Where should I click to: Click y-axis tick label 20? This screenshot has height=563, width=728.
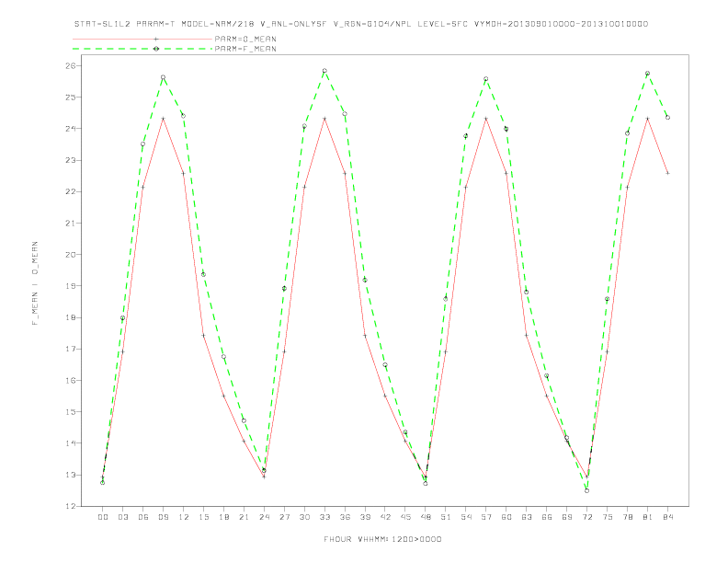[71, 255]
